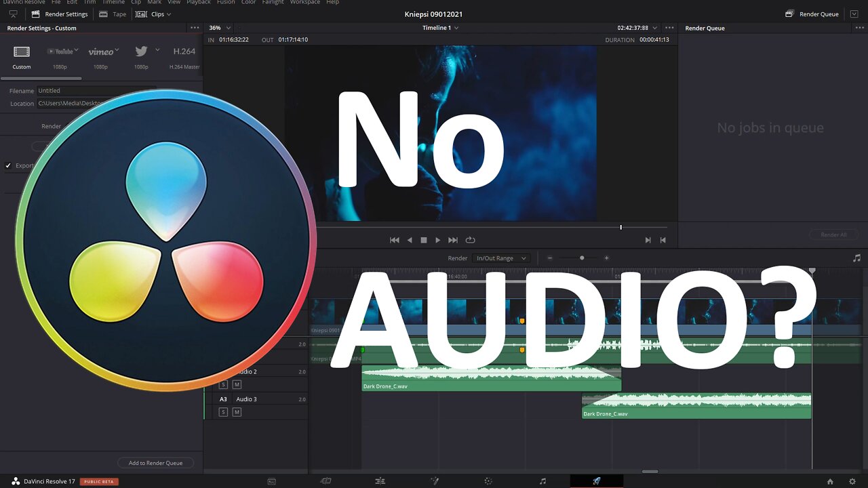The image size is (868, 488).
Task: Go to last frame in viewer
Action: click(453, 240)
